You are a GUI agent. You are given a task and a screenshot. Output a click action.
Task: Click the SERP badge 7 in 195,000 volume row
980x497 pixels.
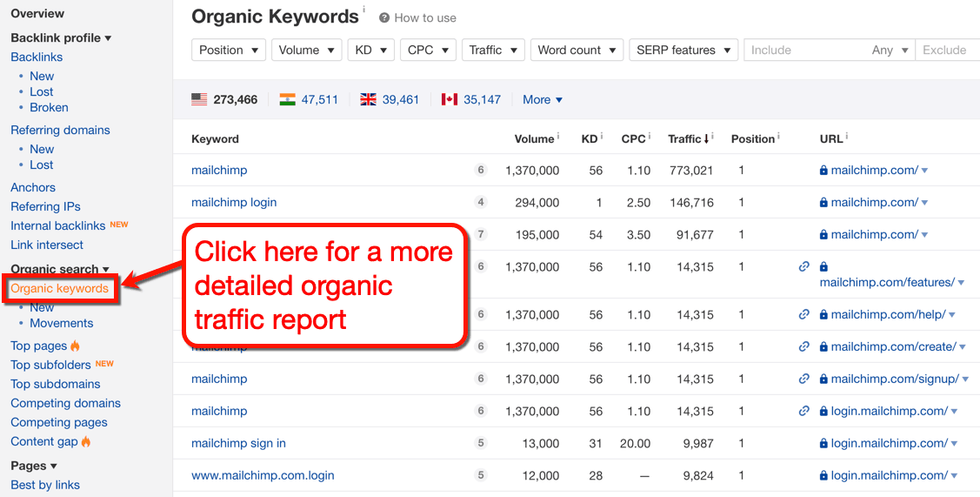[481, 235]
